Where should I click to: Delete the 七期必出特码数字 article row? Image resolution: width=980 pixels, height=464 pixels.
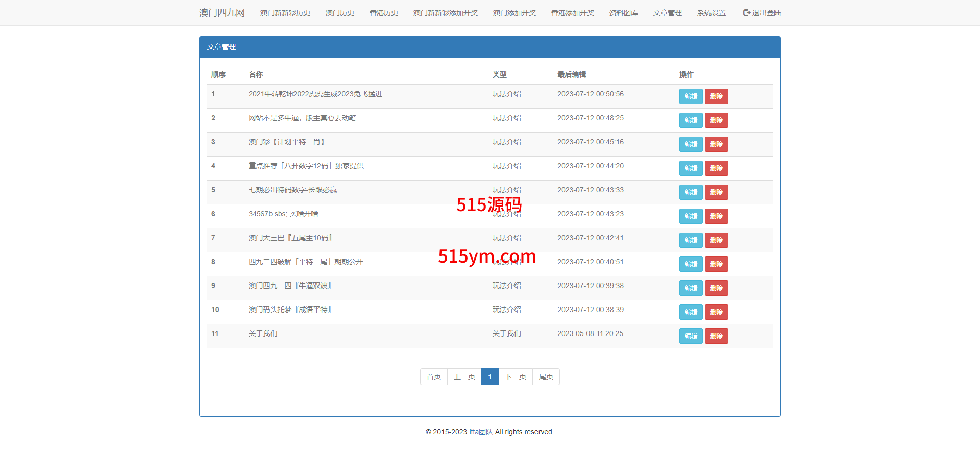click(x=716, y=192)
